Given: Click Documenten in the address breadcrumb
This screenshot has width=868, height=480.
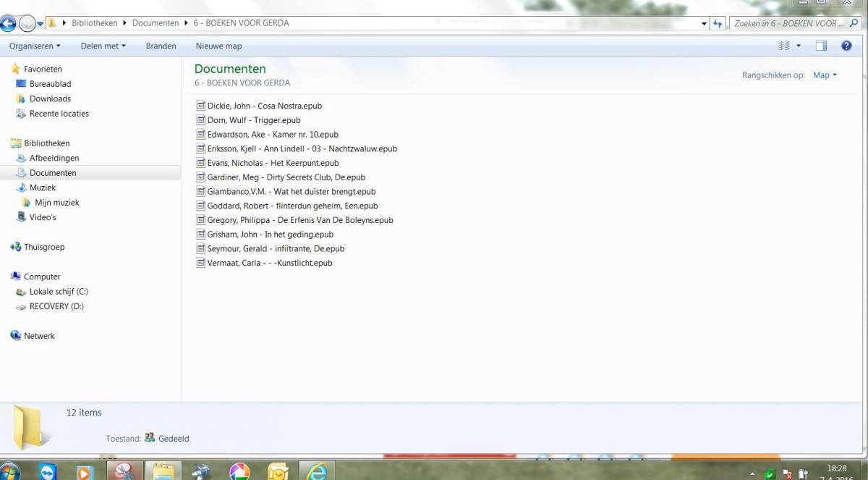Looking at the screenshot, I should pos(155,23).
